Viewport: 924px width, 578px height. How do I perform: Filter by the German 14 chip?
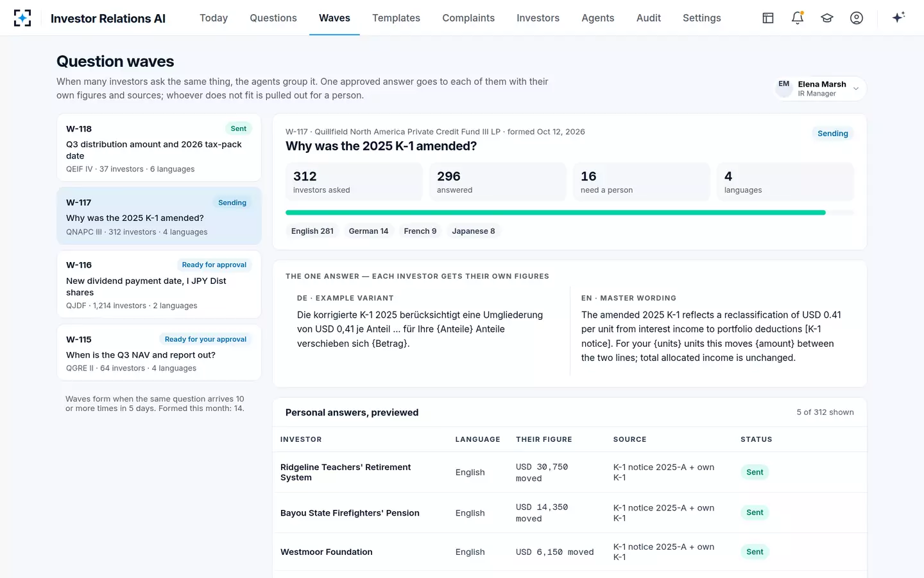(x=368, y=231)
